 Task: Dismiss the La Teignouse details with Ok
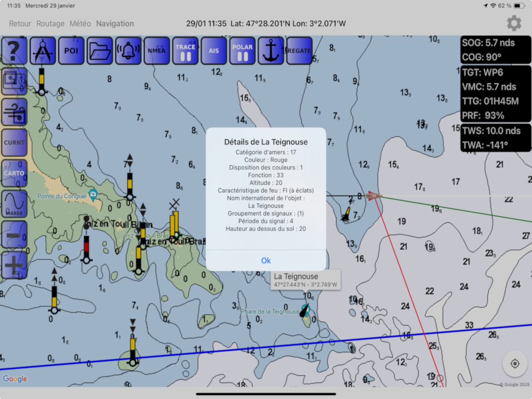click(x=266, y=260)
